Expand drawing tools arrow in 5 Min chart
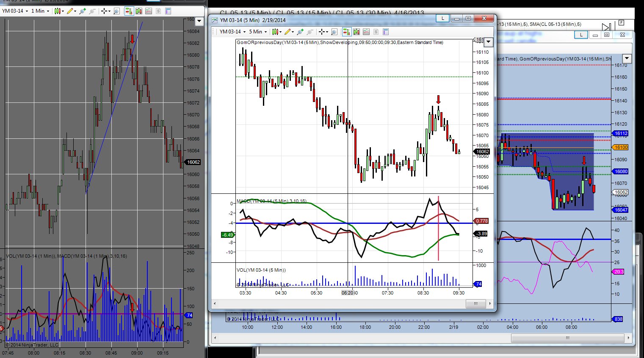This screenshot has width=644, height=358. click(293, 32)
